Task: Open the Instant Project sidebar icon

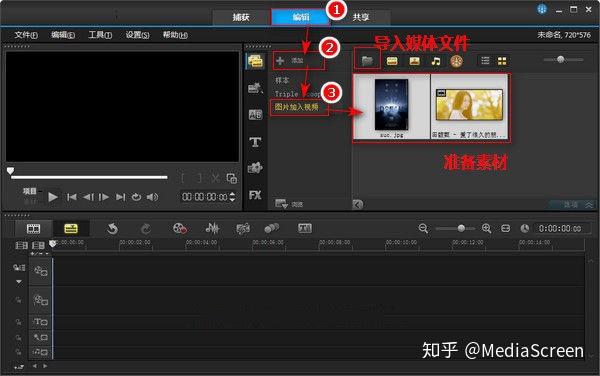Action: coord(255,88)
